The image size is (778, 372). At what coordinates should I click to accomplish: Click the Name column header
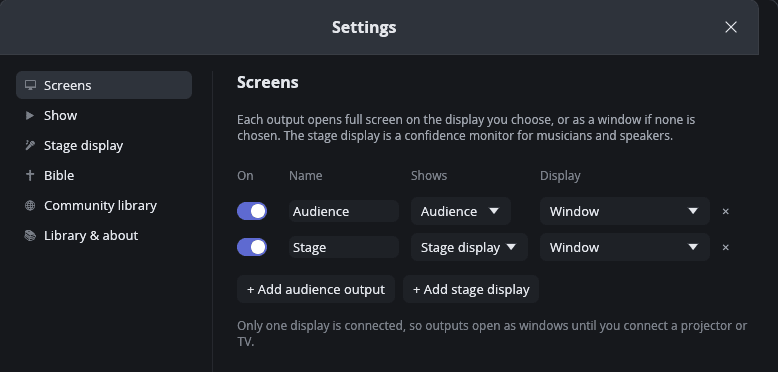click(x=306, y=176)
